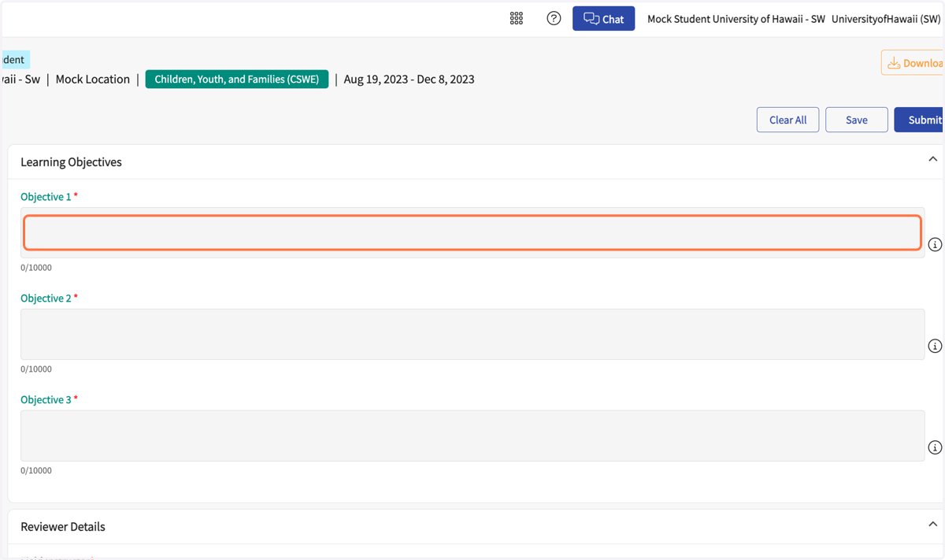Open the Mock Student University of Hawaii user menu
Screen dimensions: 945x560
pyautogui.click(x=736, y=19)
